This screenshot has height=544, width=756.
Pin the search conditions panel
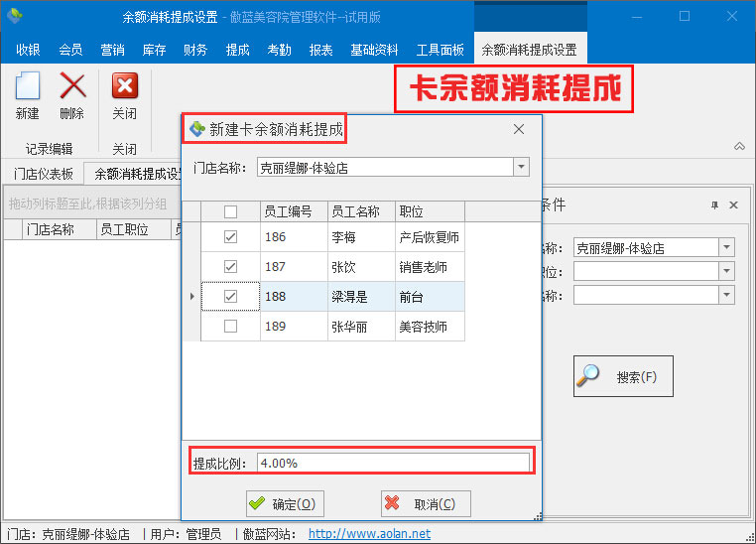(714, 204)
